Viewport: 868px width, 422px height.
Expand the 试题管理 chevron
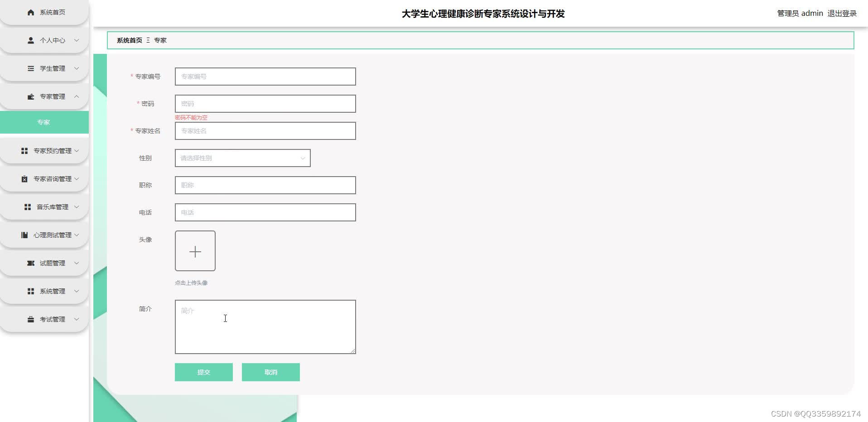(x=77, y=263)
